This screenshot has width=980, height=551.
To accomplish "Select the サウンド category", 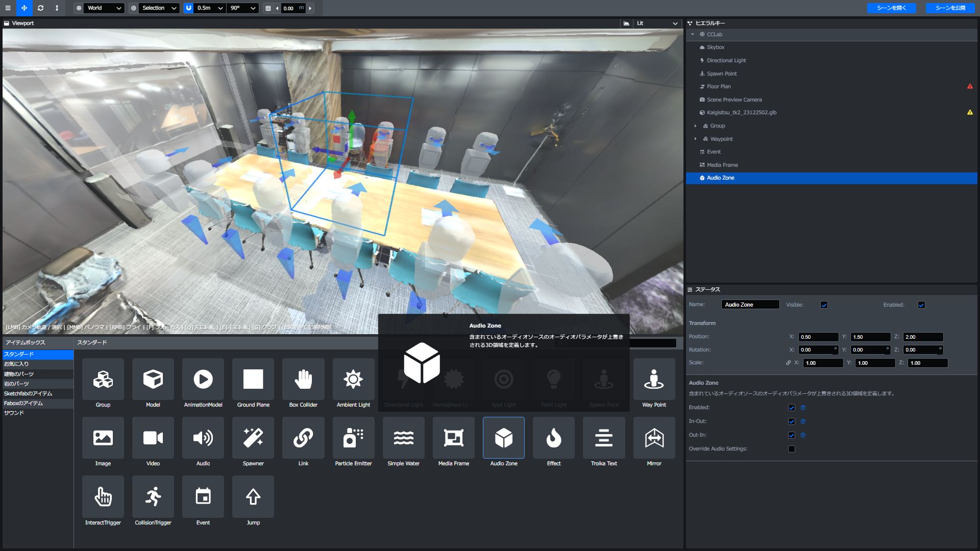I will coord(38,413).
